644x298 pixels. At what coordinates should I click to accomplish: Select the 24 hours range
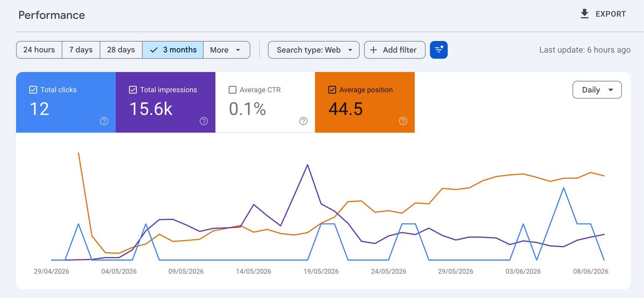click(39, 50)
